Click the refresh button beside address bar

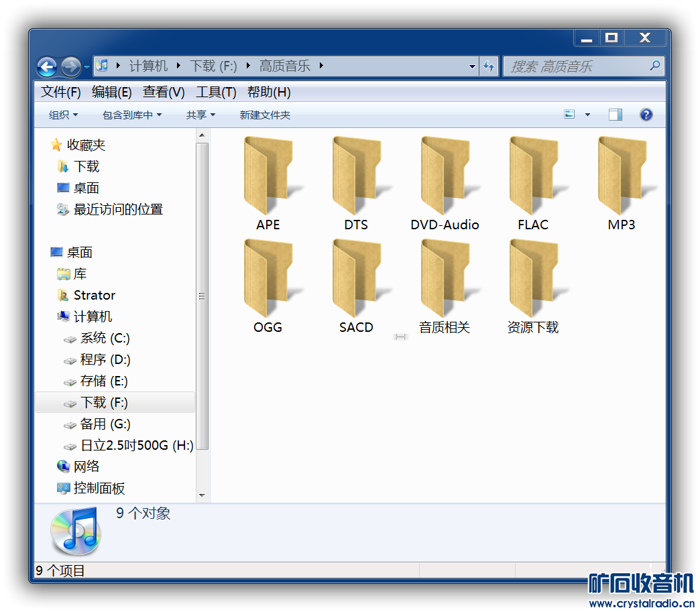(x=489, y=66)
